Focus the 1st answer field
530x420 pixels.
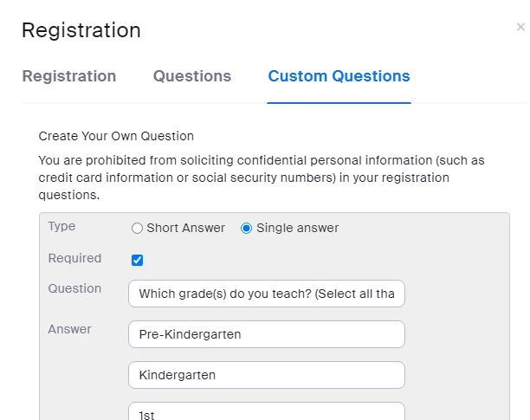click(266, 412)
